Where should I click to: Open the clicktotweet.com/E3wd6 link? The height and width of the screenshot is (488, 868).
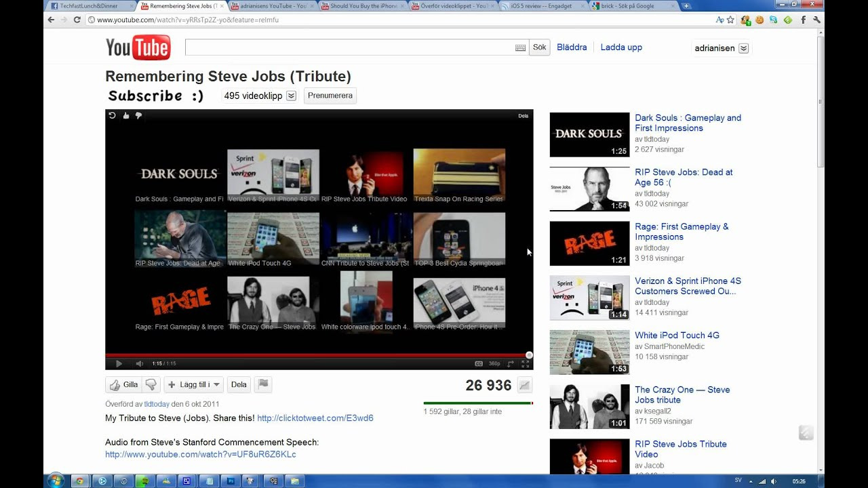click(x=315, y=418)
